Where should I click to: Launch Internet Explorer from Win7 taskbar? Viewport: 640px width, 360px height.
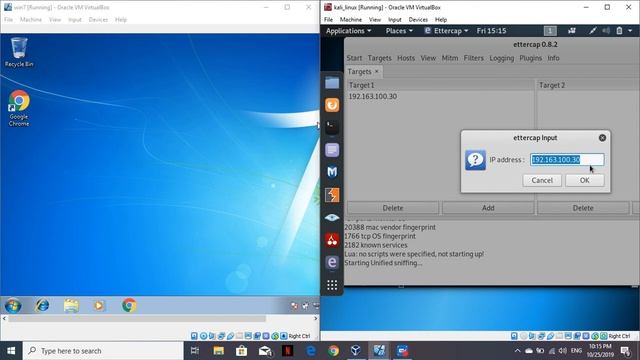42,305
